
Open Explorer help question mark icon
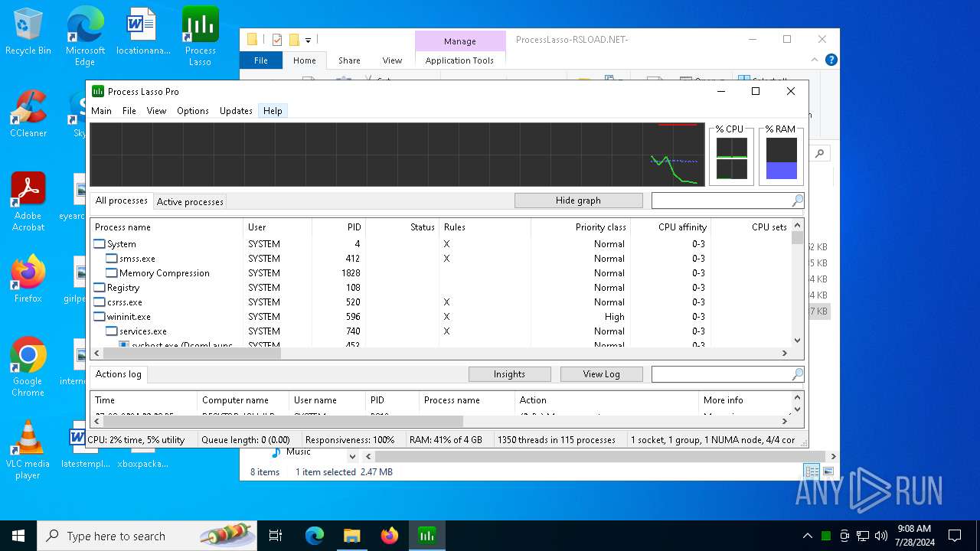pyautogui.click(x=831, y=60)
